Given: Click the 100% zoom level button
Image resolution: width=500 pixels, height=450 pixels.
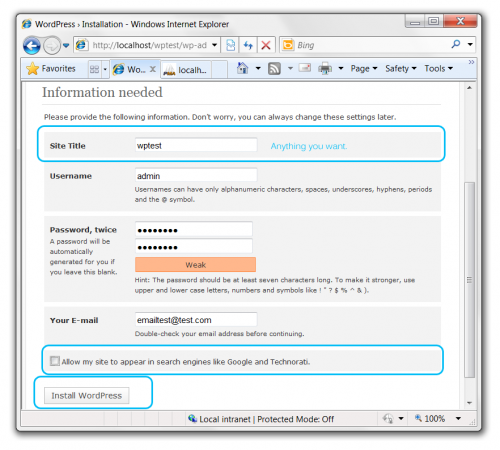Looking at the screenshot, I should 430,419.
